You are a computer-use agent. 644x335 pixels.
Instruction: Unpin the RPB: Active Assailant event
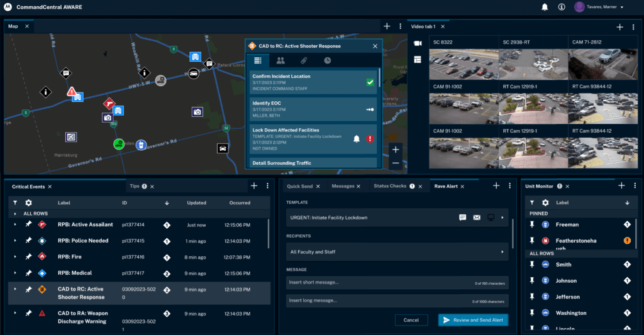[28, 224]
